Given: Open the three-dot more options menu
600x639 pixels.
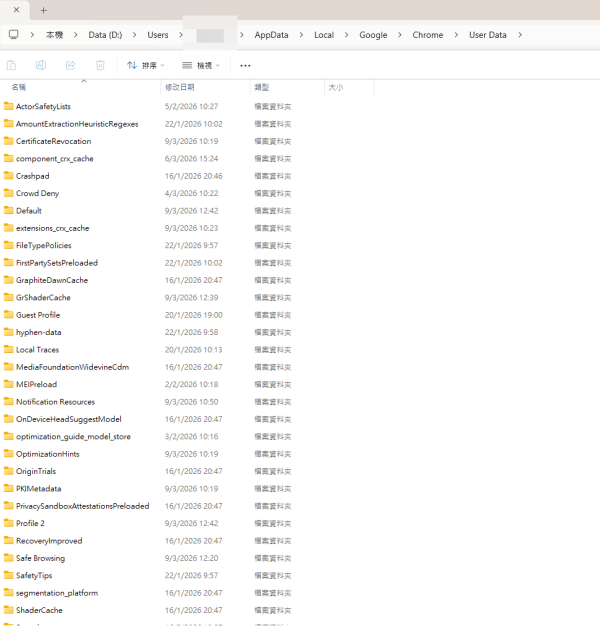Looking at the screenshot, I should (x=245, y=65).
